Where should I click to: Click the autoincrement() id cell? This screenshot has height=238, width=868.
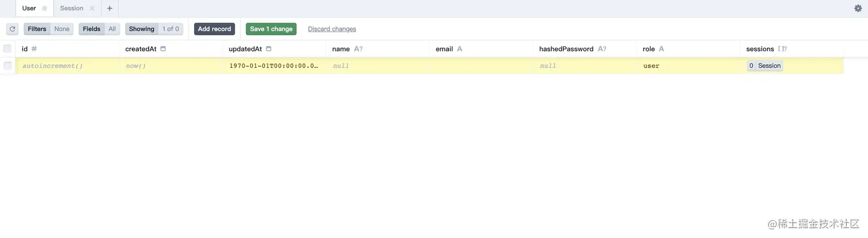67,65
